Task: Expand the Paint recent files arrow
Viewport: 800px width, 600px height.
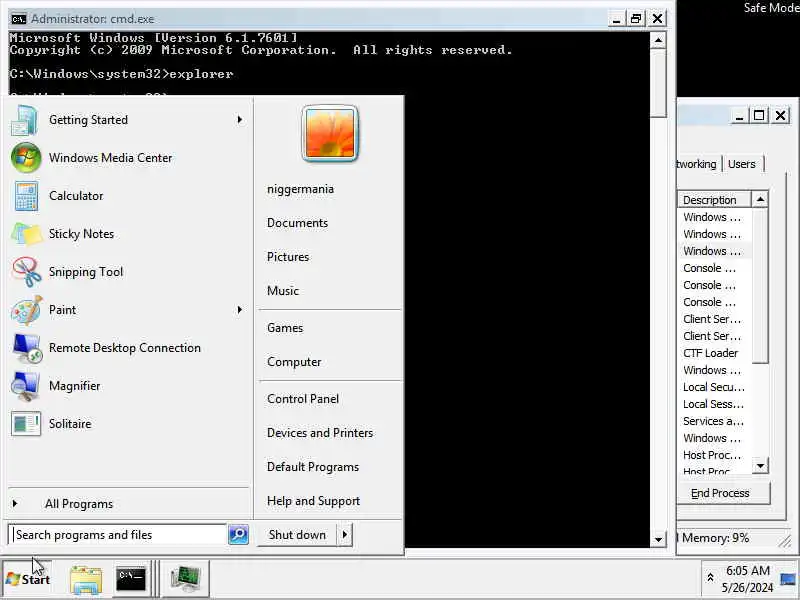Action: click(x=240, y=310)
